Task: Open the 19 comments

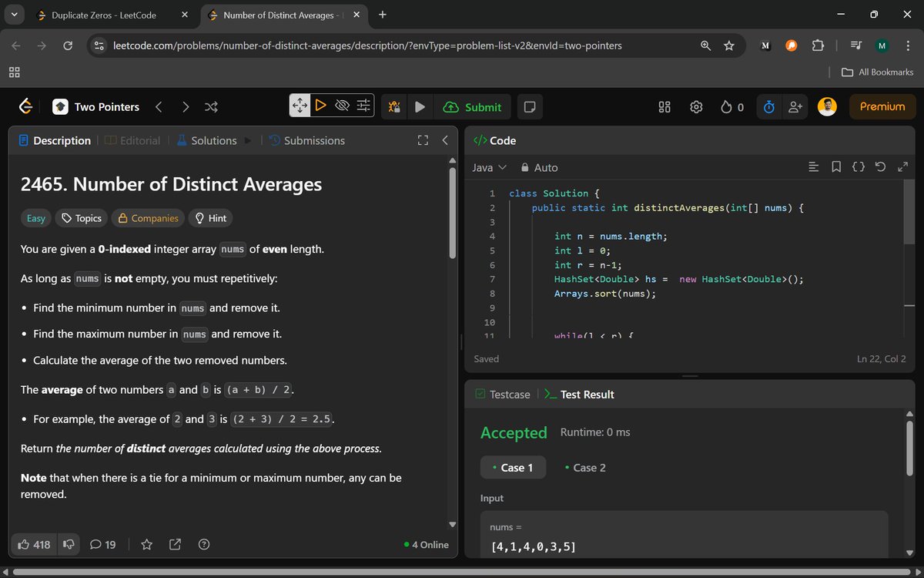Action: [102, 544]
